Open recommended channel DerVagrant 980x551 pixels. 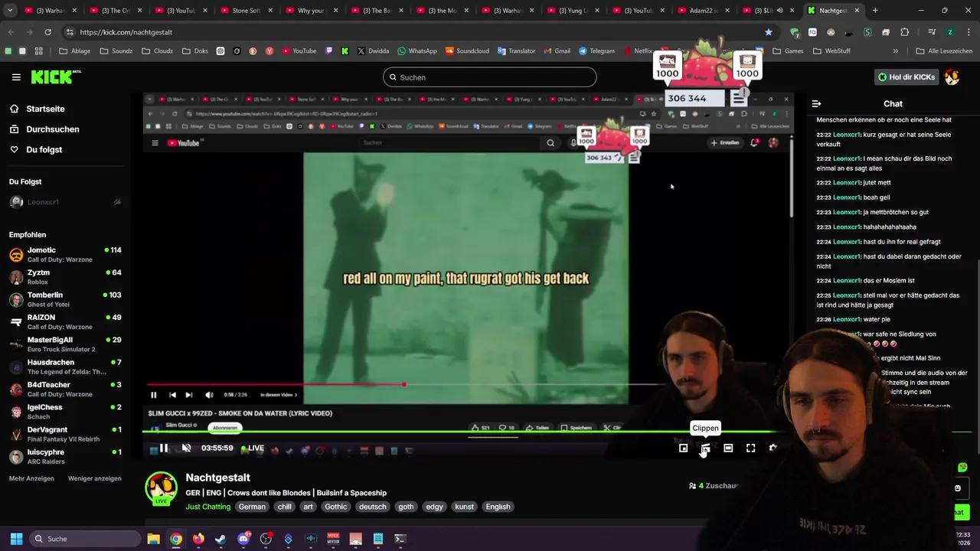pos(65,434)
